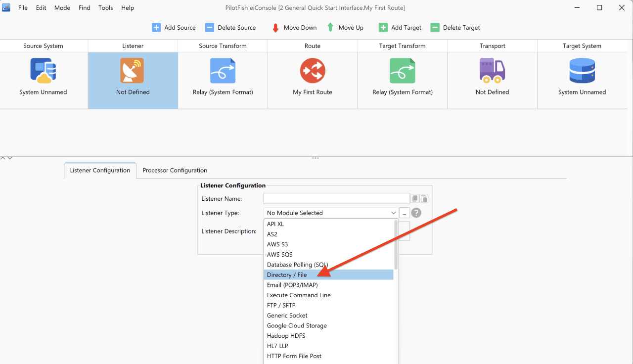This screenshot has width=633, height=364.
Task: Open the File menu
Action: click(x=23, y=8)
